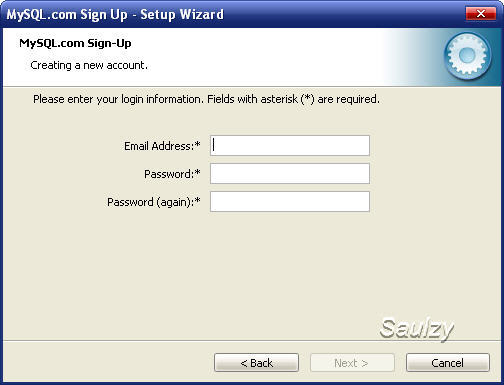Click the '(*)' asterisk in the instruction sentence
This screenshot has height=385, width=504.
click(x=307, y=99)
